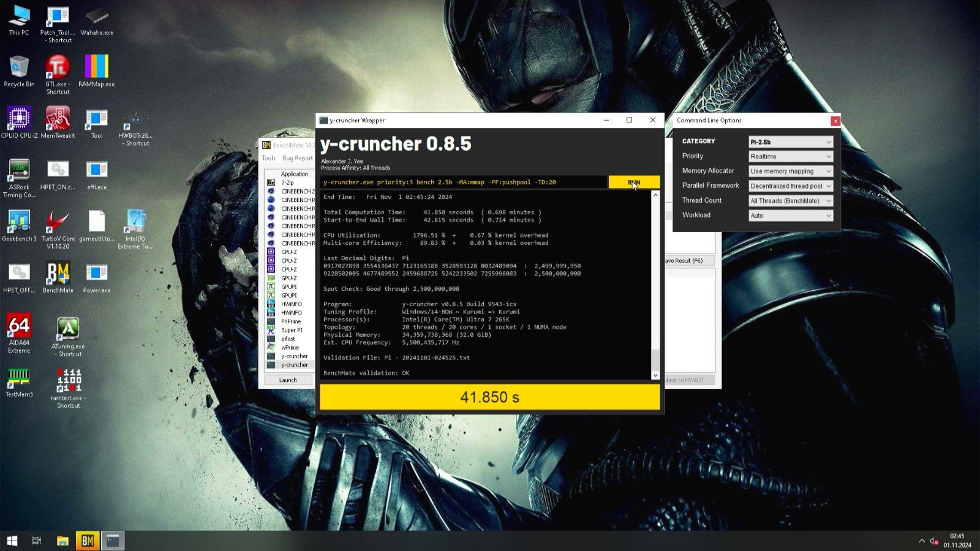Click the taskbar clock showing 02:45

click(x=957, y=541)
